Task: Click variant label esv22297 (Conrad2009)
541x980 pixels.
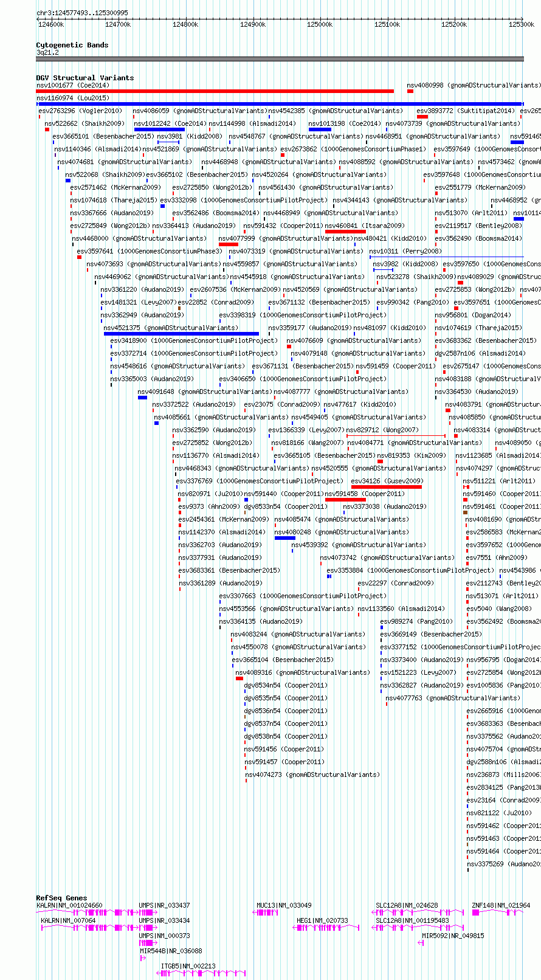Action: [x=396, y=583]
